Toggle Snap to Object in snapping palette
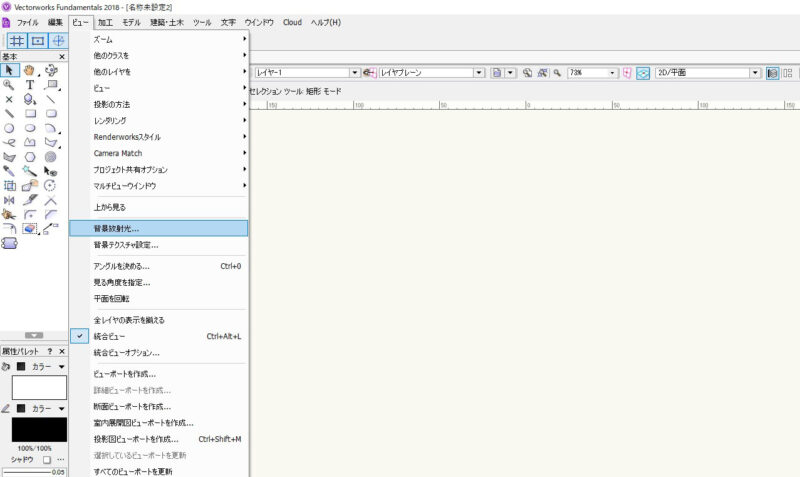This screenshot has width=800, height=477. pos(38,41)
